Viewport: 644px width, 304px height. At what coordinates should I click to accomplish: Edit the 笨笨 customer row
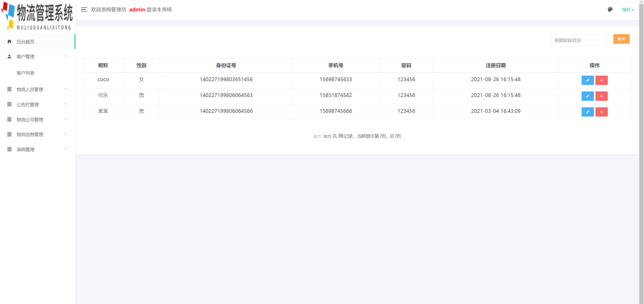[587, 112]
